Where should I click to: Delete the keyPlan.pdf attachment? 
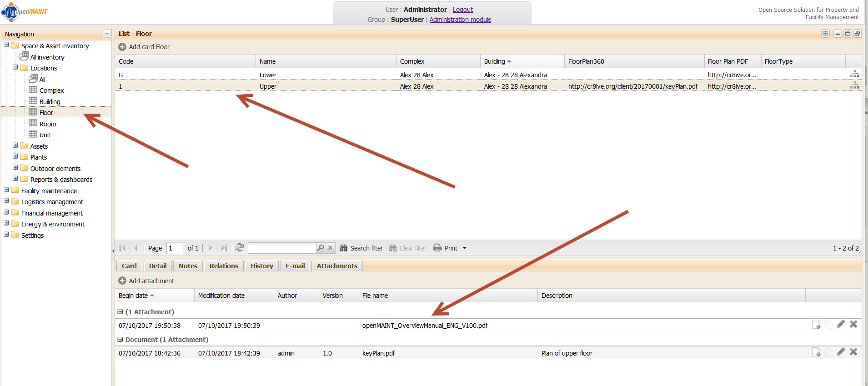coord(853,352)
